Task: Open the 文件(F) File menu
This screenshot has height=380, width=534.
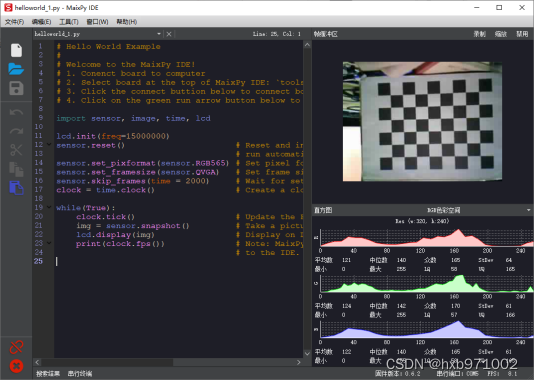Action: tap(14, 22)
